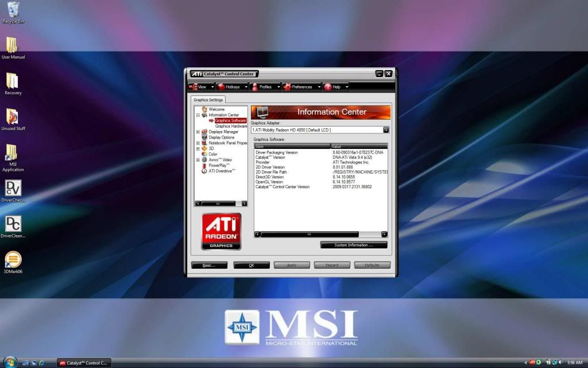Click the PowerPlay tree icon
Viewport: 588px width, 368px height.
(x=204, y=165)
